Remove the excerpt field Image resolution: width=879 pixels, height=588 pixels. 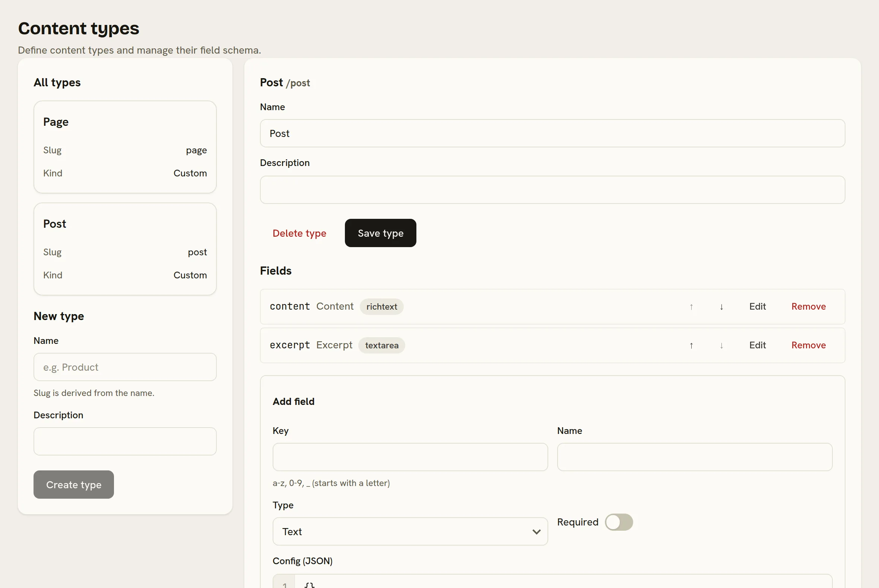809,345
